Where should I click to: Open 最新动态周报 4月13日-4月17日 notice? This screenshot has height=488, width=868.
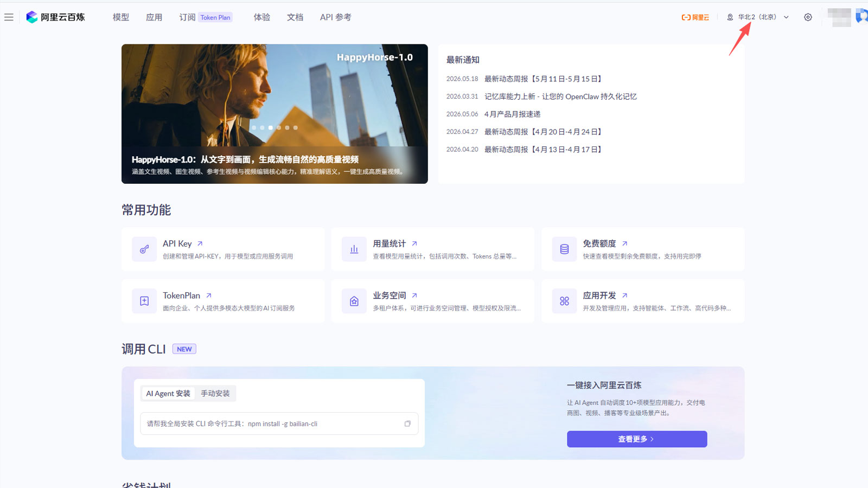pos(543,150)
